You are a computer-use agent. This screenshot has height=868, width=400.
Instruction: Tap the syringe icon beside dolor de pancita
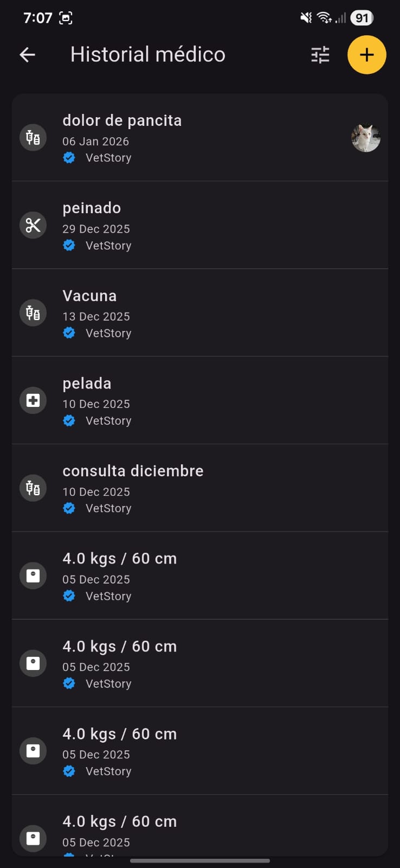tap(33, 138)
